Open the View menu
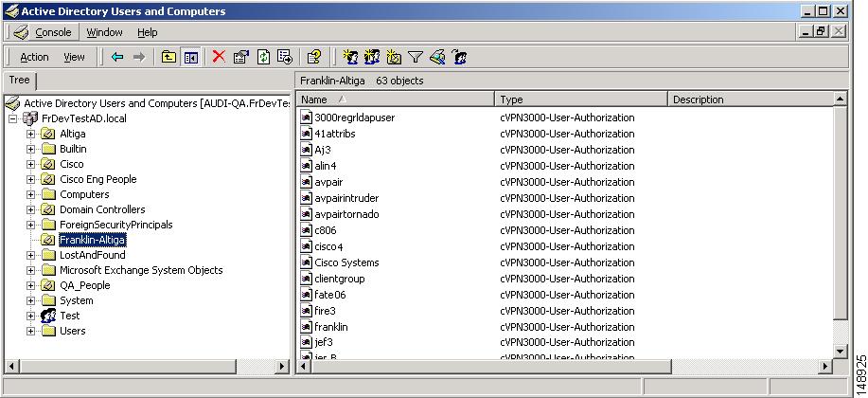The width and height of the screenshot is (868, 398). coord(74,57)
